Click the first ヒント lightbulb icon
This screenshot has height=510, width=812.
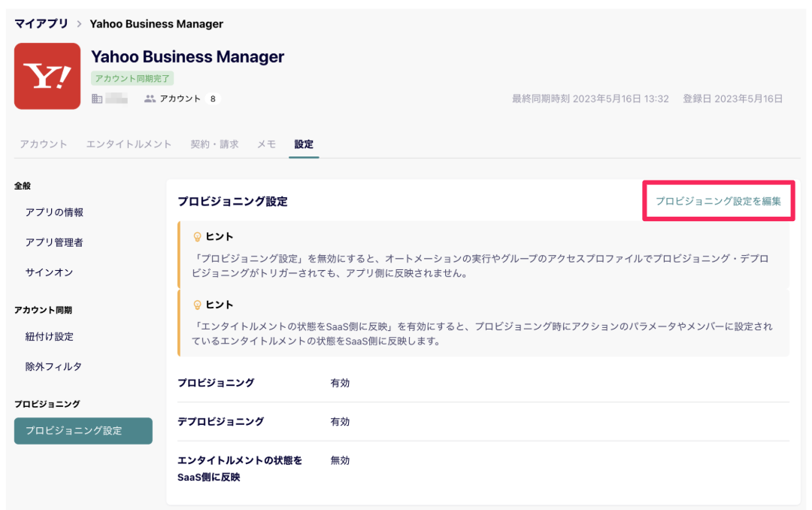[x=197, y=237]
